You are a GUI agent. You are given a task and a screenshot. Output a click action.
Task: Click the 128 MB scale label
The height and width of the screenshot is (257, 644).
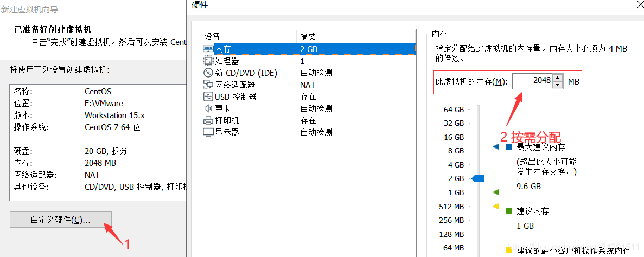451,234
